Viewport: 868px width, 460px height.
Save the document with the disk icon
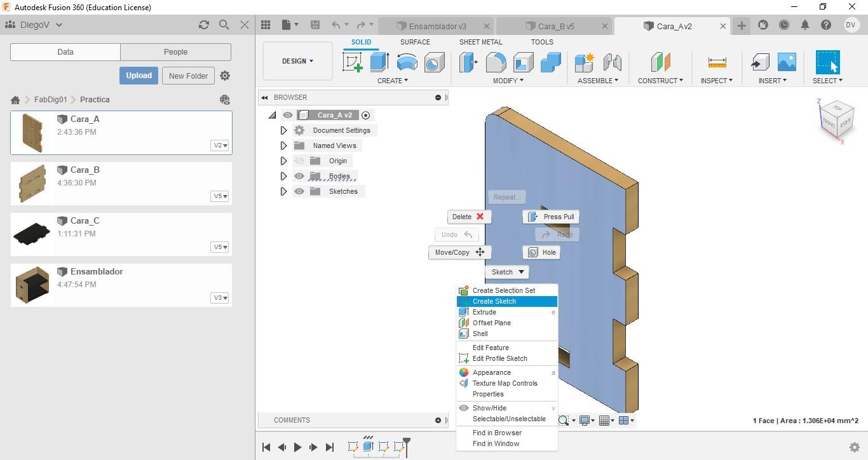tap(315, 25)
